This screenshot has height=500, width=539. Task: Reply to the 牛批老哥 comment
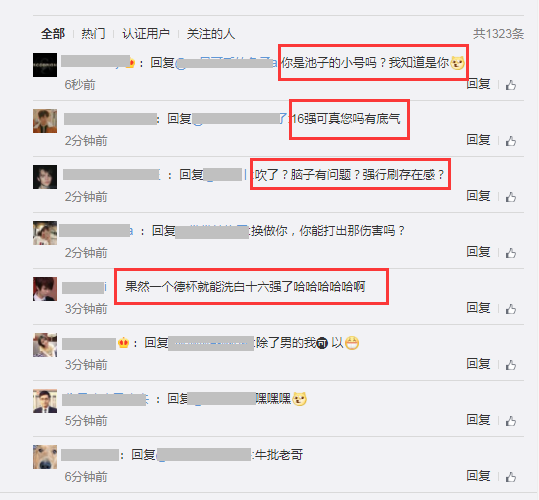click(x=478, y=476)
